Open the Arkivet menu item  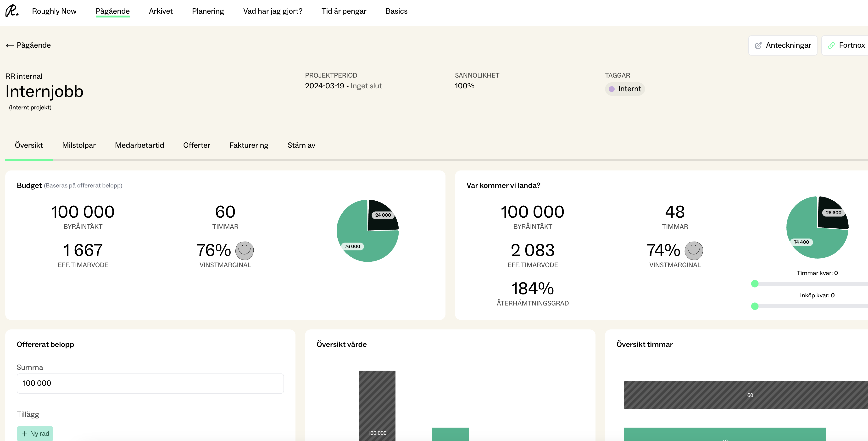(x=161, y=11)
